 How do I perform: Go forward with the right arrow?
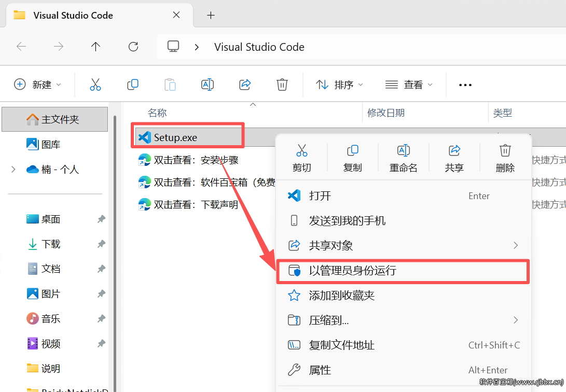(x=59, y=47)
